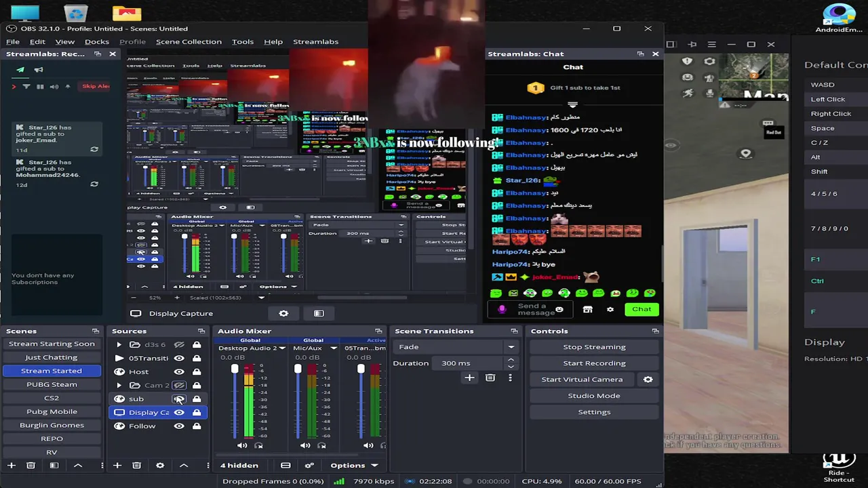The image size is (868, 488).
Task: Decrease transition duration with down stepper
Action: (x=511, y=367)
